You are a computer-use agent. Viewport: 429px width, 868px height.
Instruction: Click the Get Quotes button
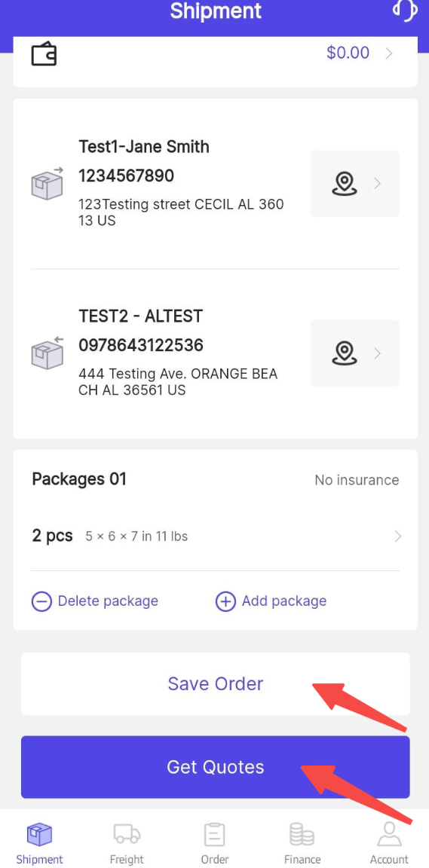pyautogui.click(x=216, y=767)
